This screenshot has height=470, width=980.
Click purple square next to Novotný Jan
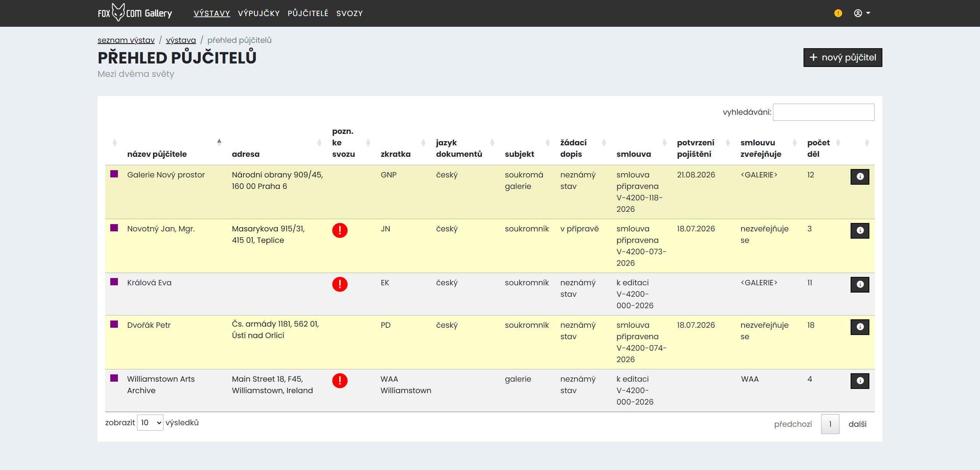114,228
